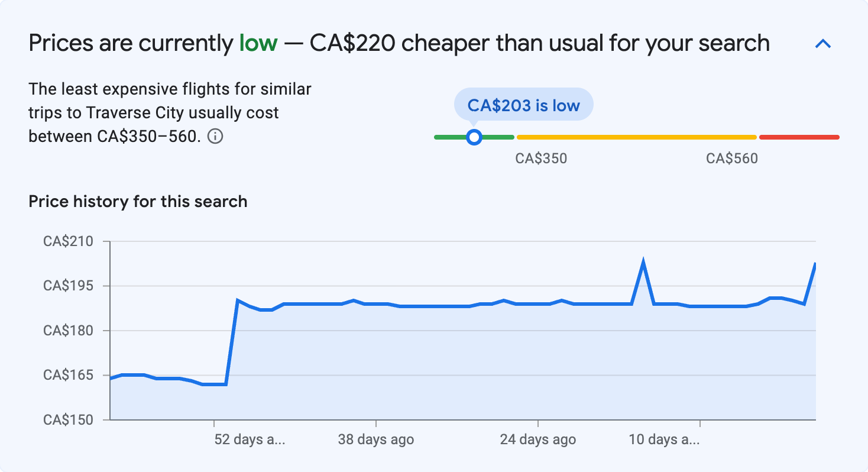Click the "CA$203 is low" bubble
Viewport: 868px width, 472px height.
pyautogui.click(x=523, y=105)
